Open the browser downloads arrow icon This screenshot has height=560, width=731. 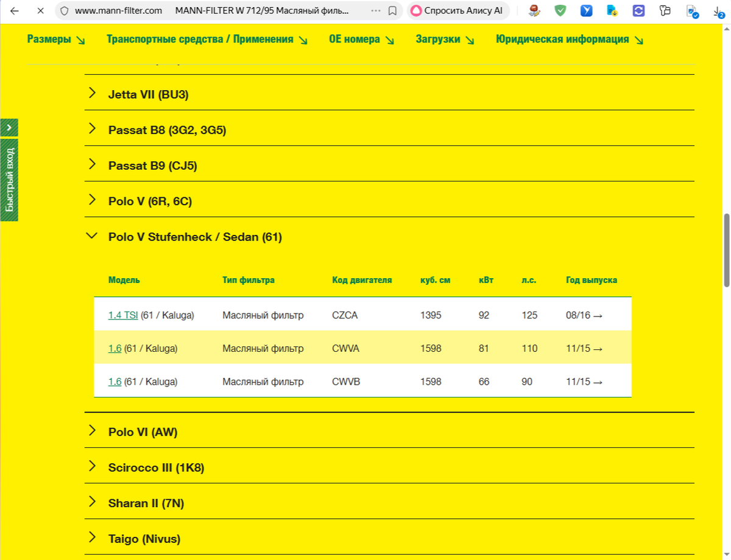[718, 11]
